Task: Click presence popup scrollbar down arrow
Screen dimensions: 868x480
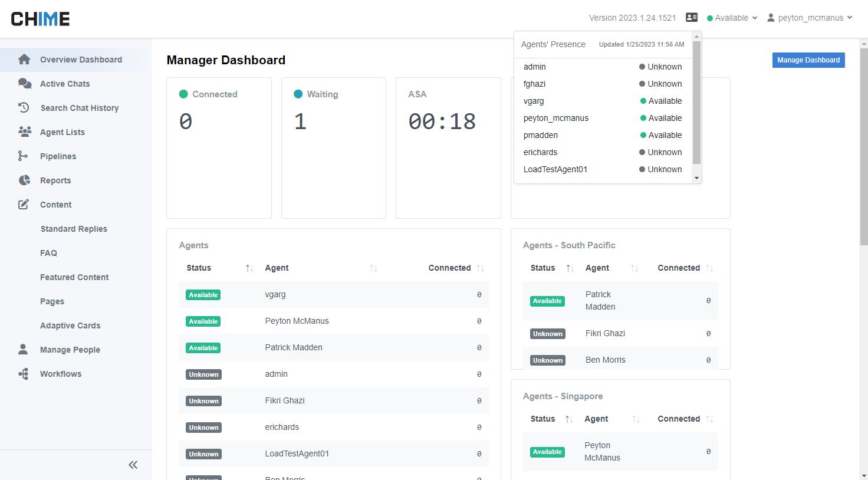Action: [696, 178]
